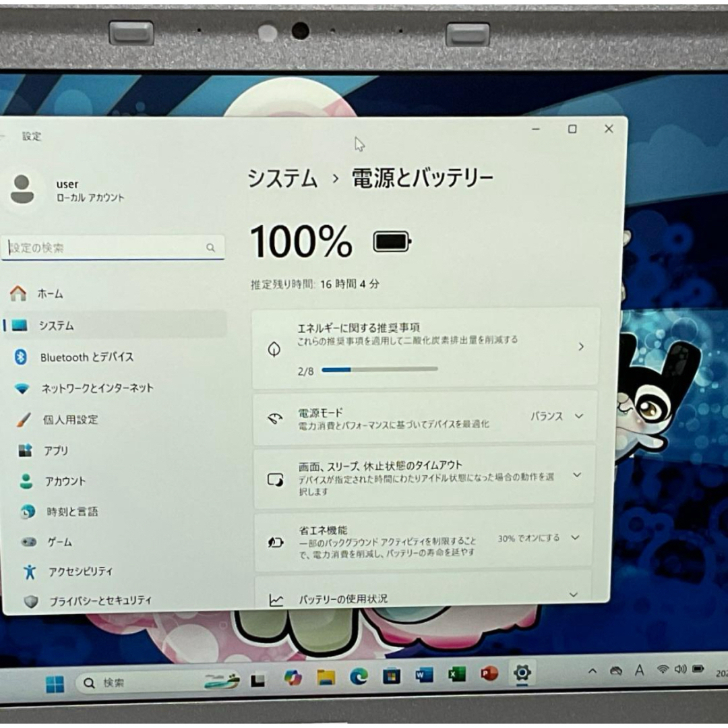The width and height of the screenshot is (728, 728).
Task: Expand the バッテリーの使用状況 section
Action: click(574, 595)
